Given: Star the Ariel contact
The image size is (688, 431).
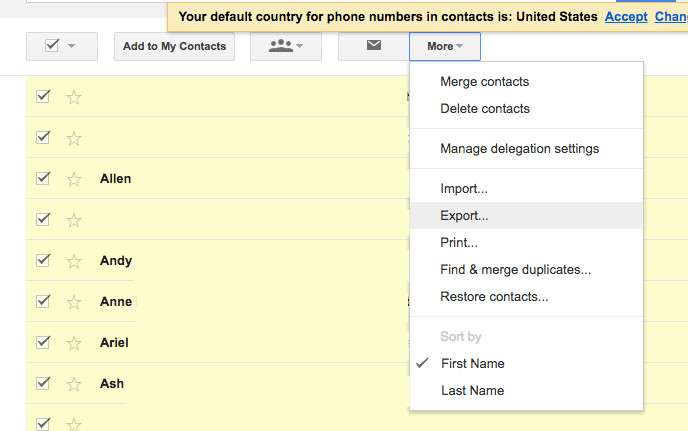Looking at the screenshot, I should [x=73, y=343].
